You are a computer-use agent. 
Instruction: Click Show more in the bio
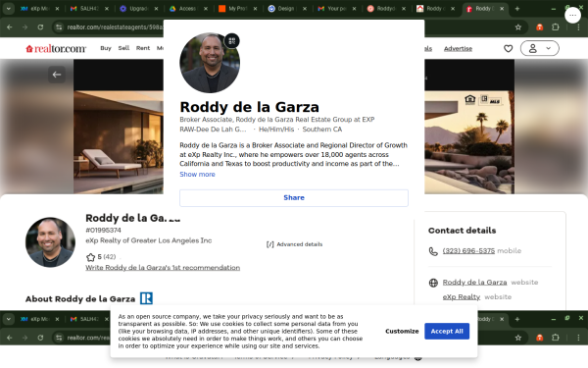[x=197, y=175]
